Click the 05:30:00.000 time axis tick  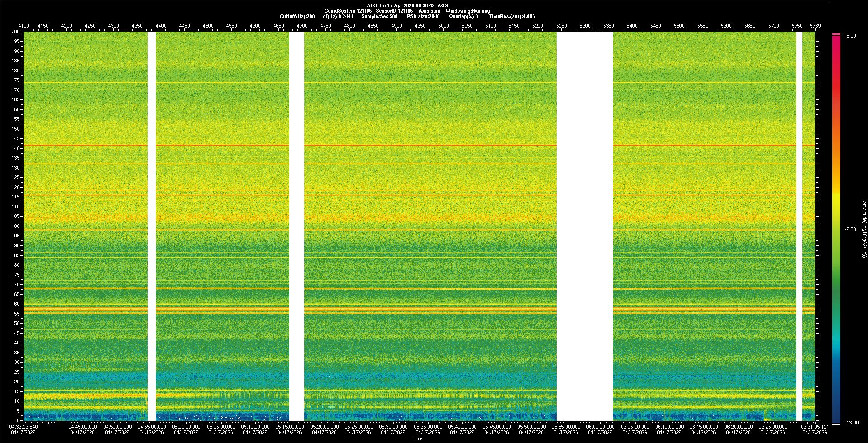(393, 427)
